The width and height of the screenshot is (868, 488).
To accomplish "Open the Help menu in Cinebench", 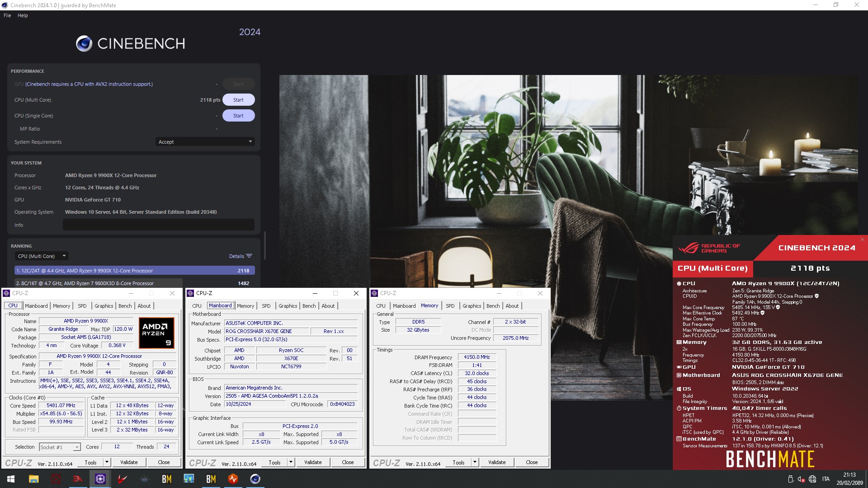I will click(x=23, y=15).
